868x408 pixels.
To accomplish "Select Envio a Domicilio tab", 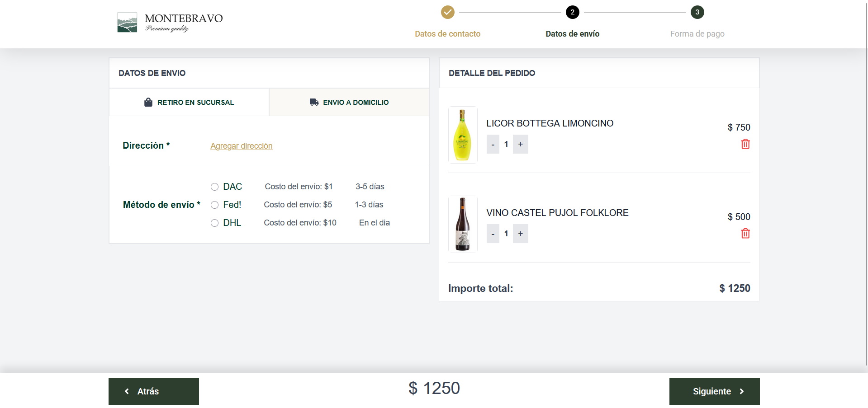I will pos(349,103).
